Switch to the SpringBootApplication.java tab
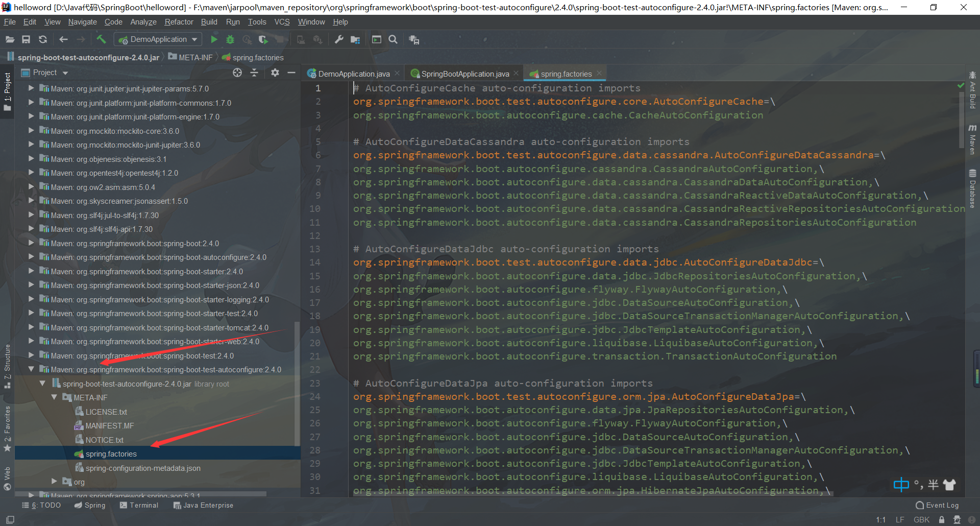 [x=464, y=74]
